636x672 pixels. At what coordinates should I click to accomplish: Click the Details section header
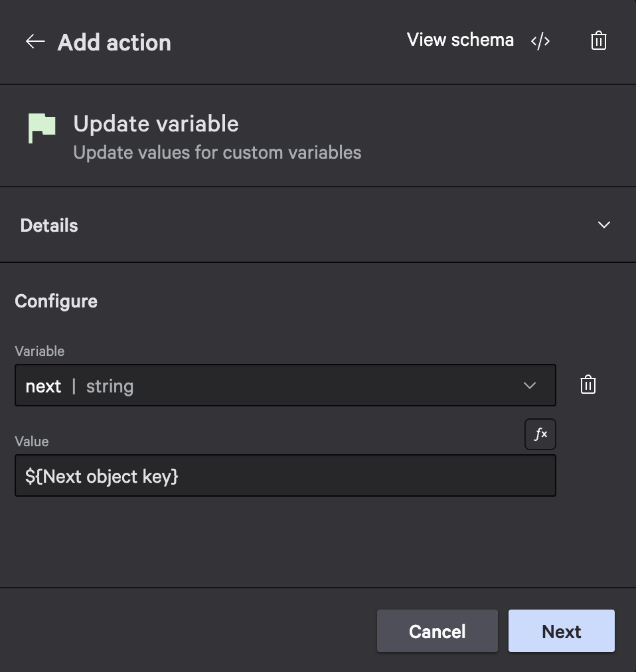pos(49,225)
